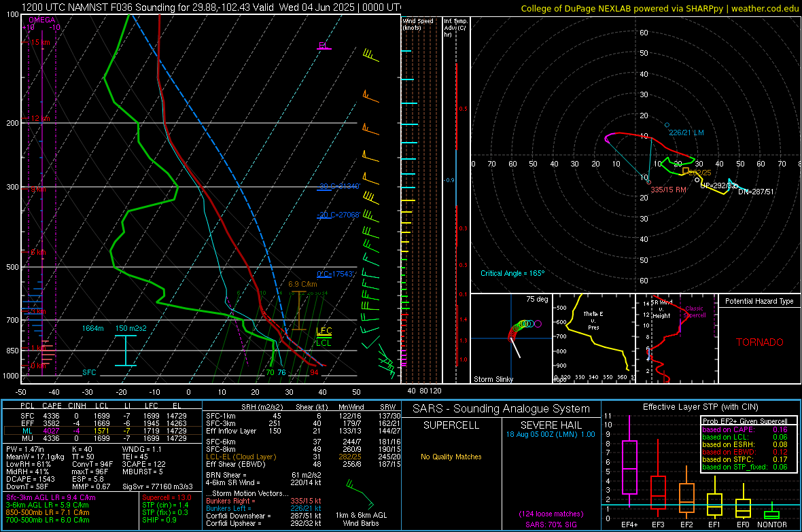The height and width of the screenshot is (532, 802).
Task: Click the MBURST = 5 value
Action: point(142,472)
